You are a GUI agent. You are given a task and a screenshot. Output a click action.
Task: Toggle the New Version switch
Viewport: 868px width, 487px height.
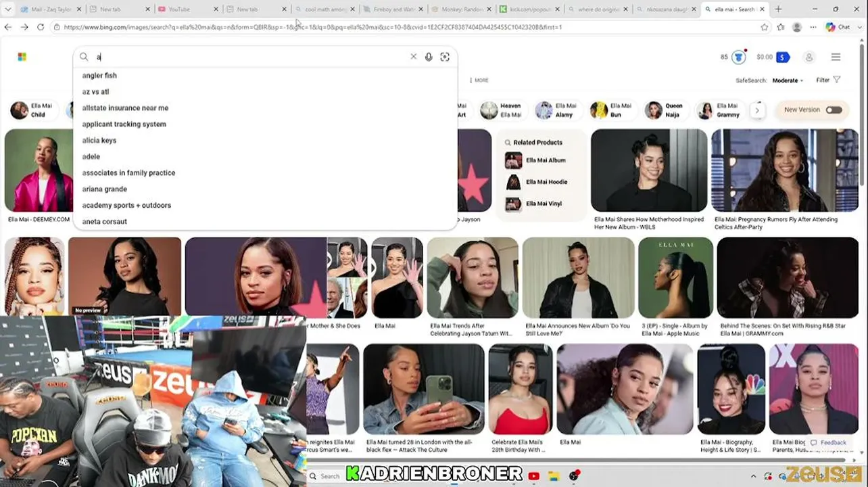point(834,110)
